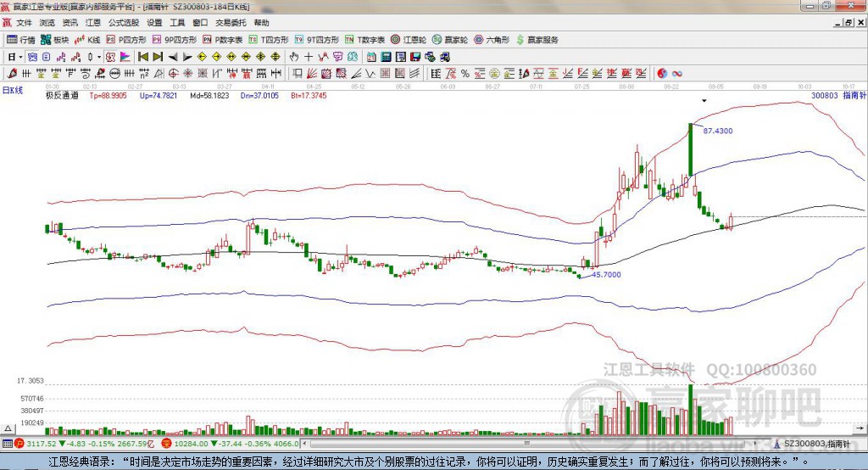868x470 pixels.
Task: Expand the candlestick style dropdown arrow
Action: coord(99,57)
